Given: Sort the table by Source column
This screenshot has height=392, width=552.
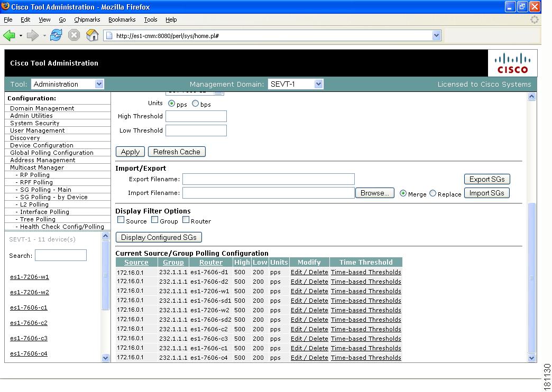Looking at the screenshot, I should pyautogui.click(x=136, y=262).
